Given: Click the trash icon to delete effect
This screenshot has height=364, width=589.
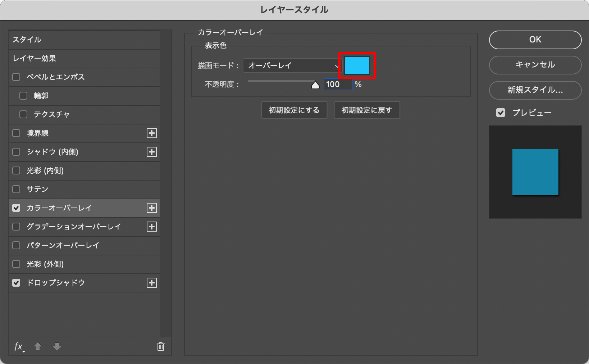Looking at the screenshot, I should (x=160, y=346).
